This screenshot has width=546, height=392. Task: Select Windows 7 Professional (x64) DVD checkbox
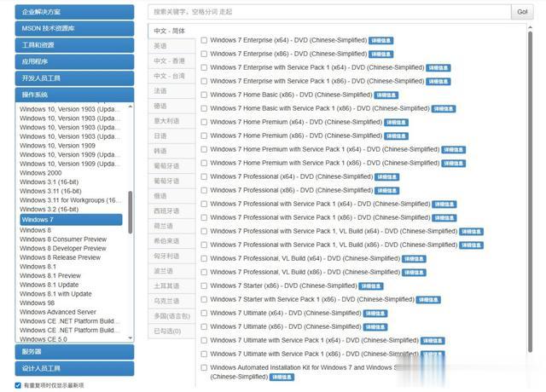[204, 176]
